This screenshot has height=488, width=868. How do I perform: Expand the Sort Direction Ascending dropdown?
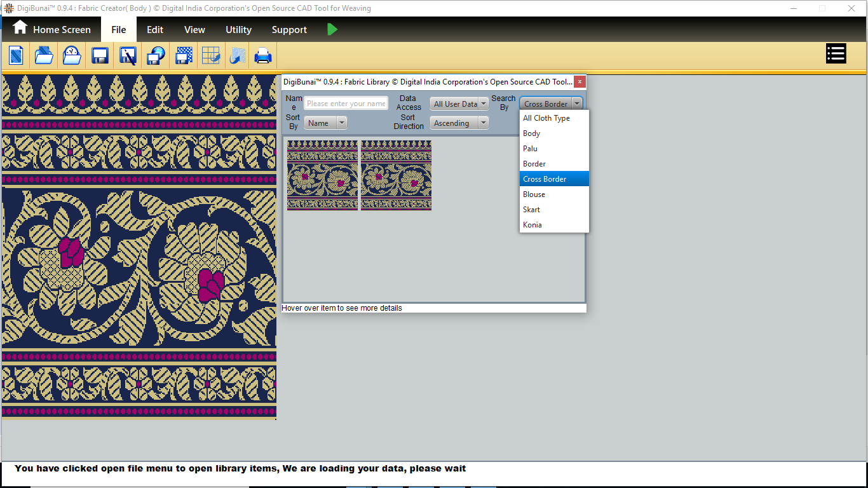click(459, 123)
